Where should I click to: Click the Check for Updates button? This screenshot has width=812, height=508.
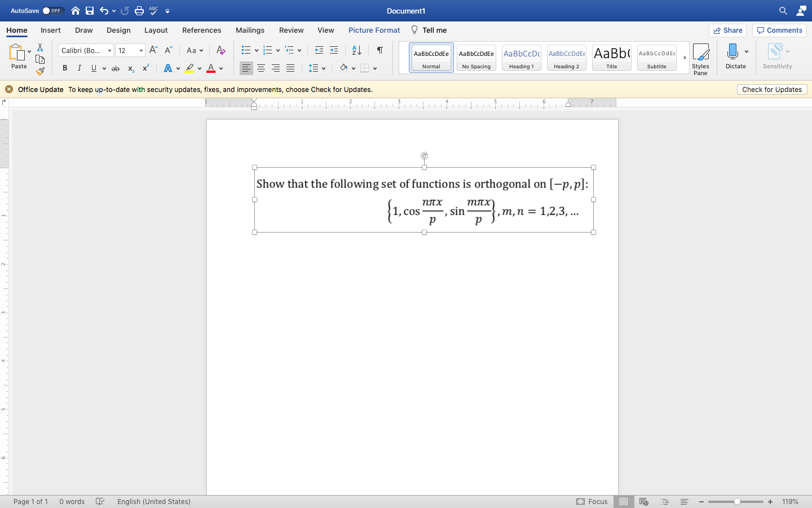[x=771, y=89]
